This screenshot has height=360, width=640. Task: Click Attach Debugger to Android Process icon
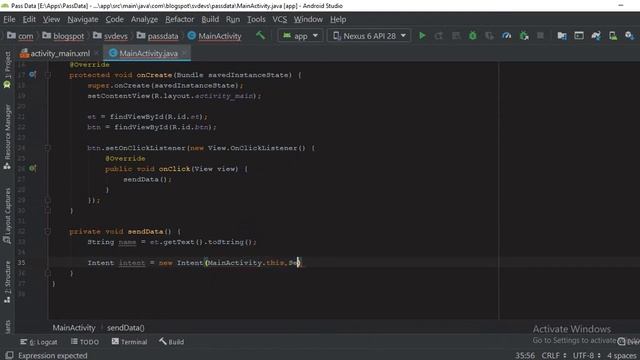pyautogui.click(x=524, y=36)
